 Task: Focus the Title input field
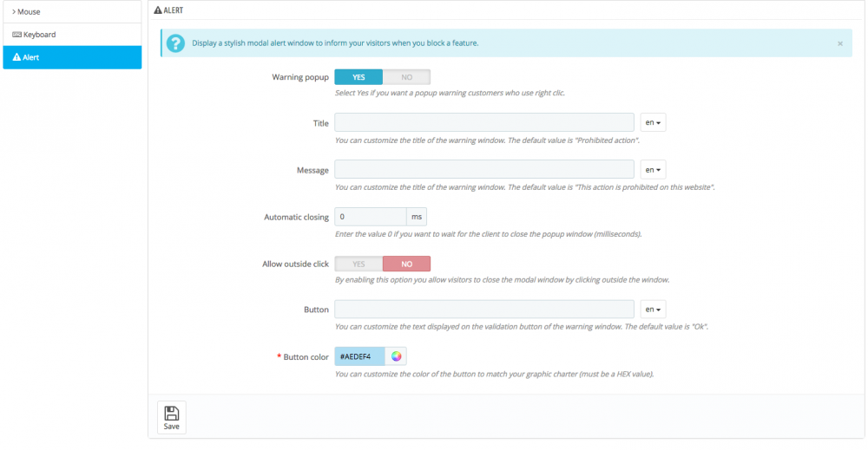point(484,122)
